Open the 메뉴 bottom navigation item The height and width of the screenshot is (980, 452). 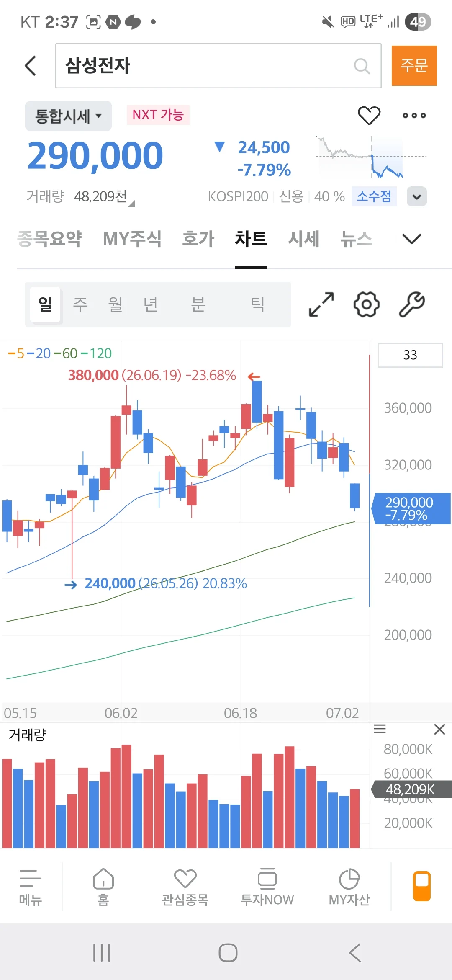coord(31,888)
